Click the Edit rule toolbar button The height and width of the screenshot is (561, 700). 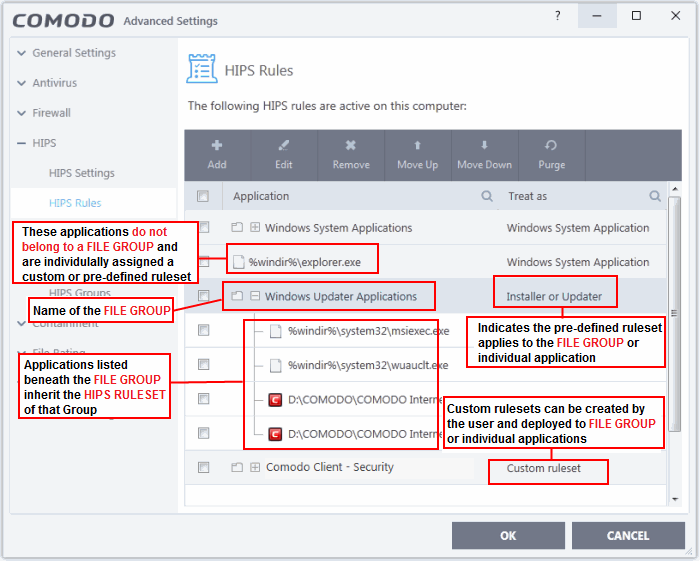pos(284,155)
